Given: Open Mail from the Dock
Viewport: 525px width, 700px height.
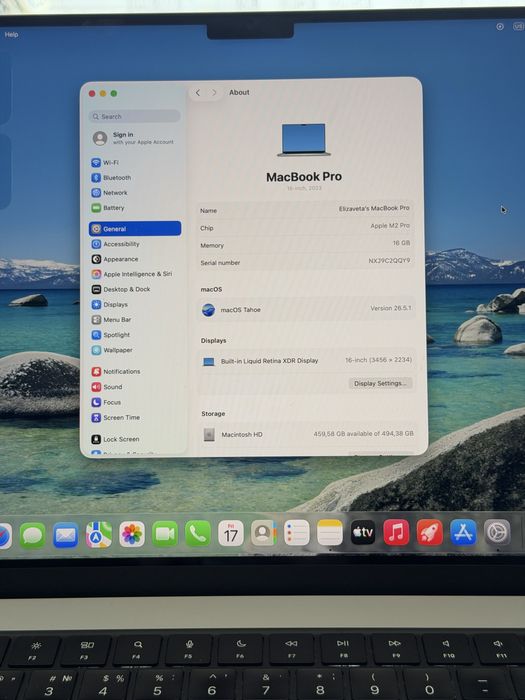Looking at the screenshot, I should coord(66,535).
